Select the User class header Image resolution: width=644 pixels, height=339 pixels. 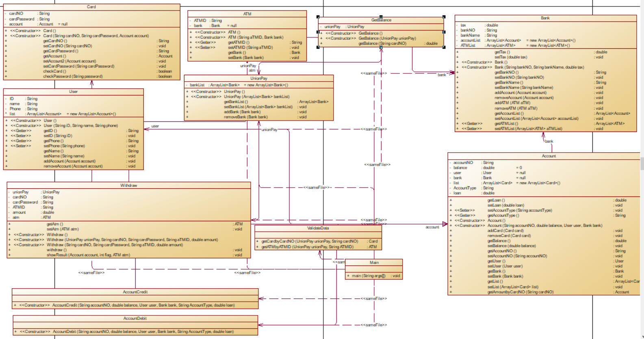[x=73, y=92]
